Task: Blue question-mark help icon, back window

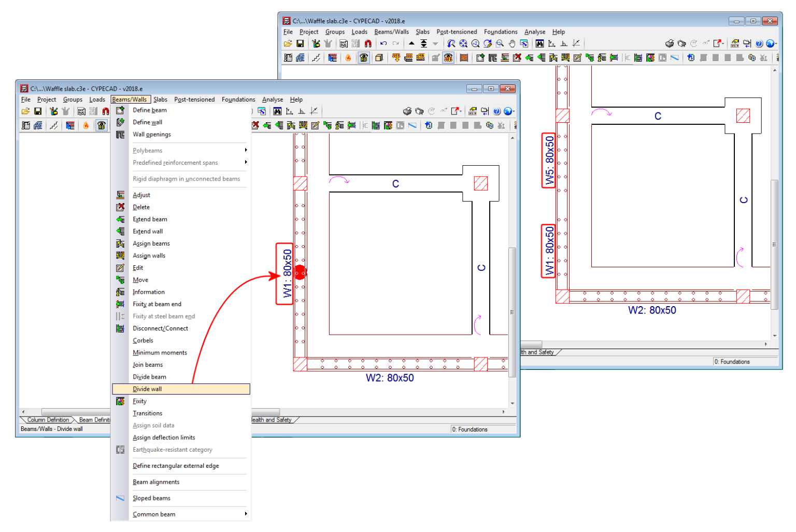Action: point(759,44)
